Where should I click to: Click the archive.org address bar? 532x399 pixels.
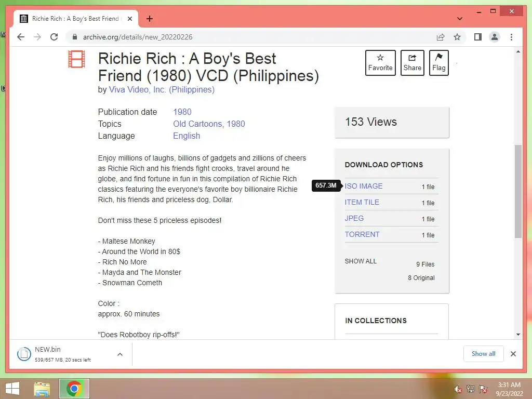251,37
